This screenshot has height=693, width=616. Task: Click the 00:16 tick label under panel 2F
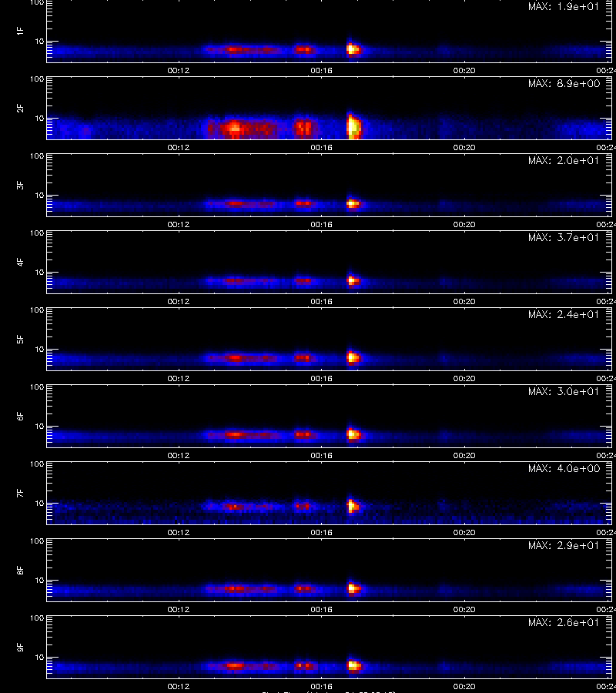[x=321, y=148]
